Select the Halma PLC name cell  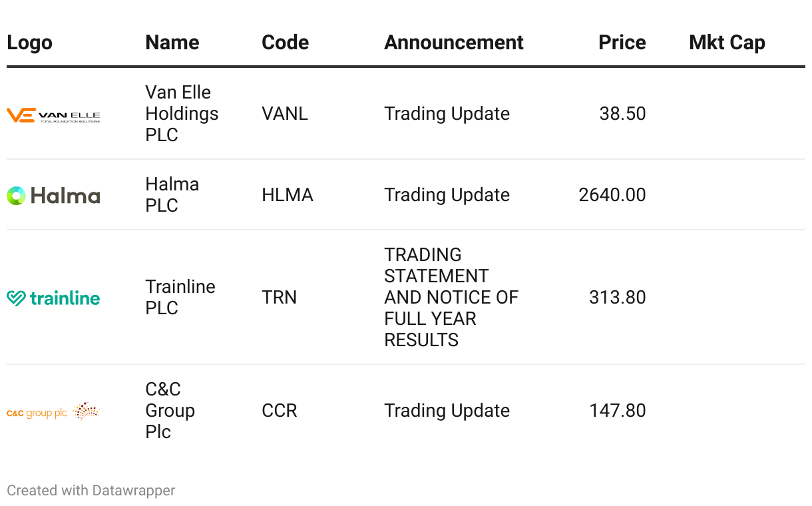pos(172,195)
